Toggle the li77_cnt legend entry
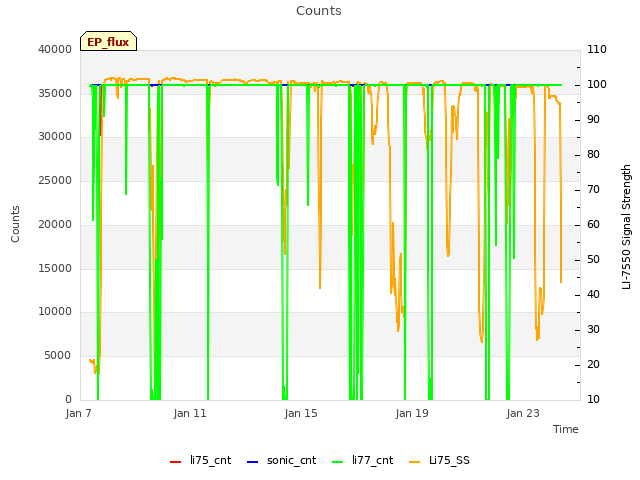The width and height of the screenshot is (640, 480). coord(362,460)
